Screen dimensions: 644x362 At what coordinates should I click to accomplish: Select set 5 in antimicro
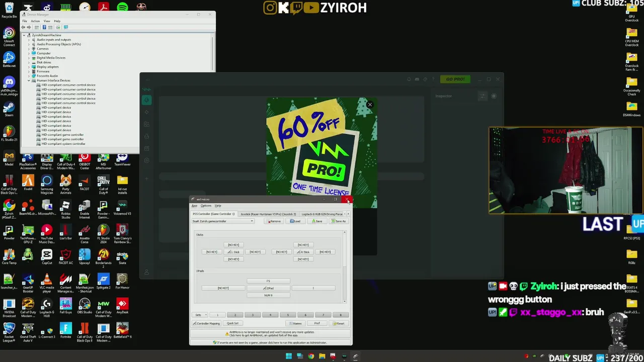tap(288, 315)
